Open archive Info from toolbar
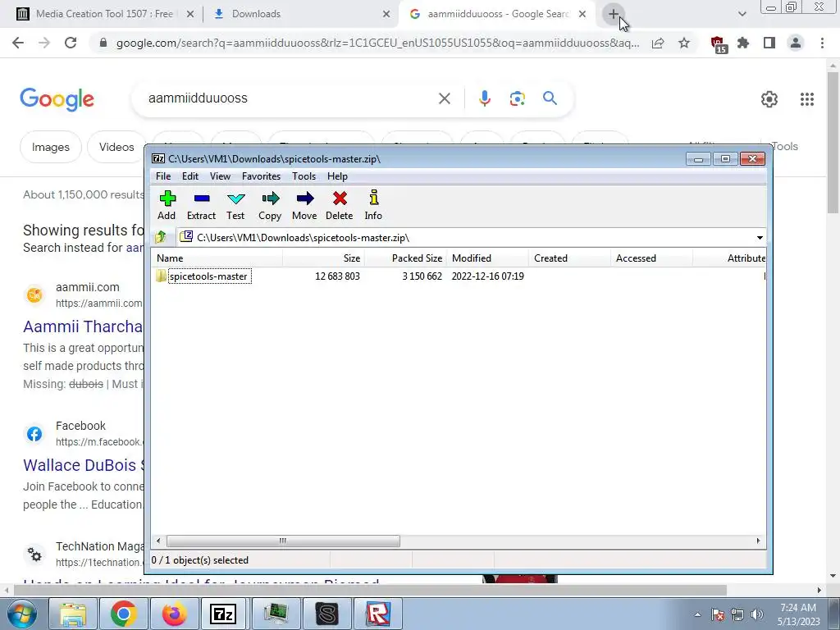Image resolution: width=840 pixels, height=630 pixels. click(373, 205)
